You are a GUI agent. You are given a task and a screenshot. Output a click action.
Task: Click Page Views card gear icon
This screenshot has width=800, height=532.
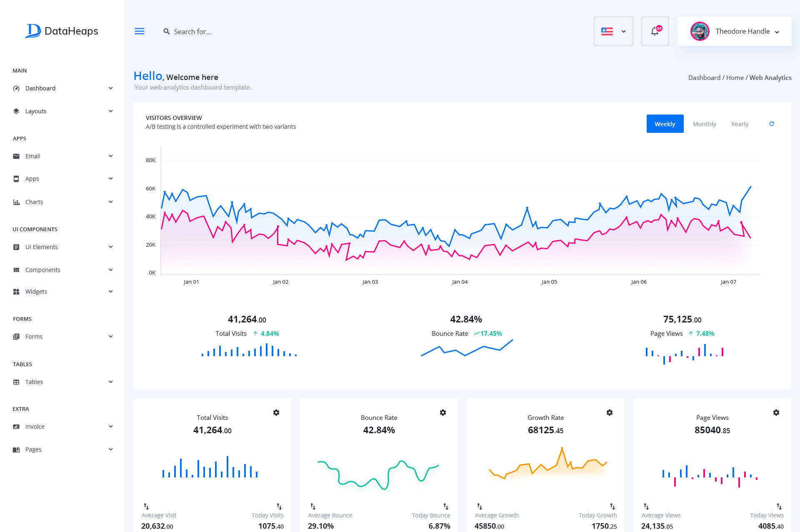point(776,412)
